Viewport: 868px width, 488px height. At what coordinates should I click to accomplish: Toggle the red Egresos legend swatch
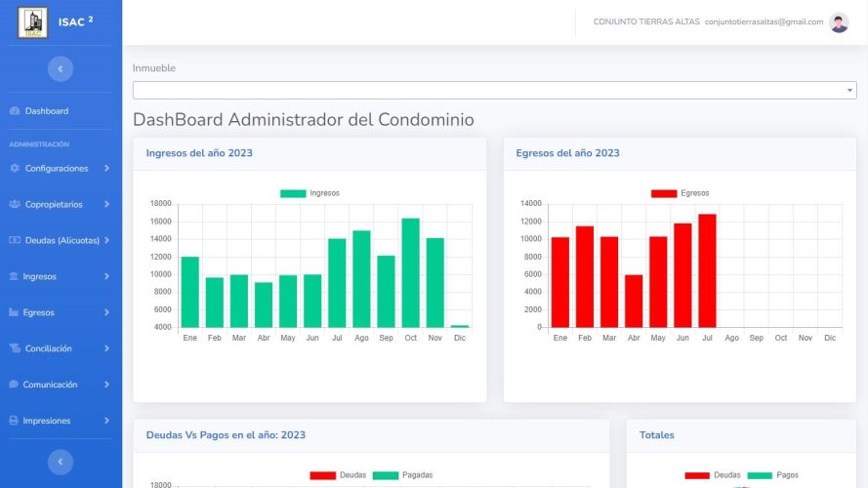tap(664, 193)
